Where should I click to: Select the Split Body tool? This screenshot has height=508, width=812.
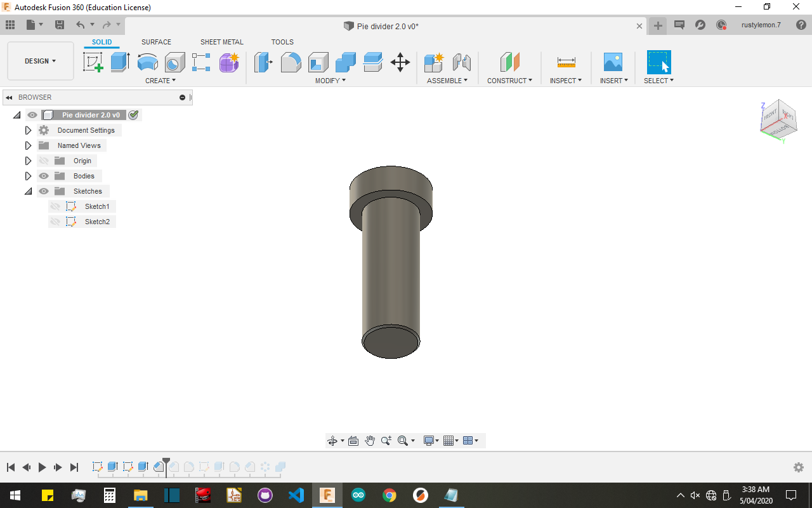[x=372, y=62]
